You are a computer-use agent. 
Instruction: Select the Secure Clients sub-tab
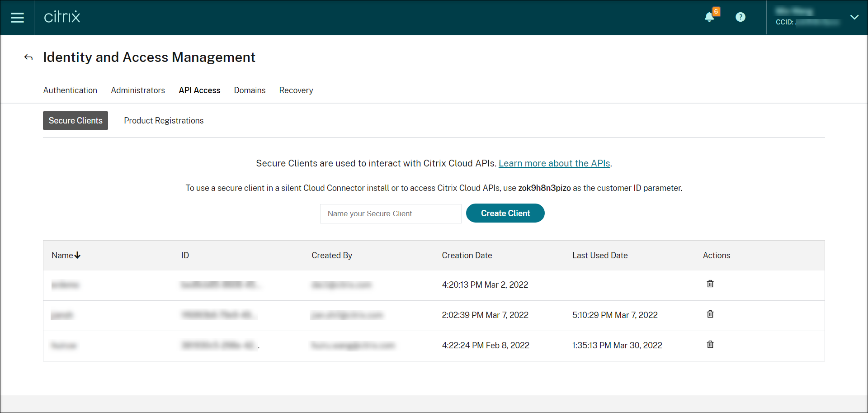75,121
